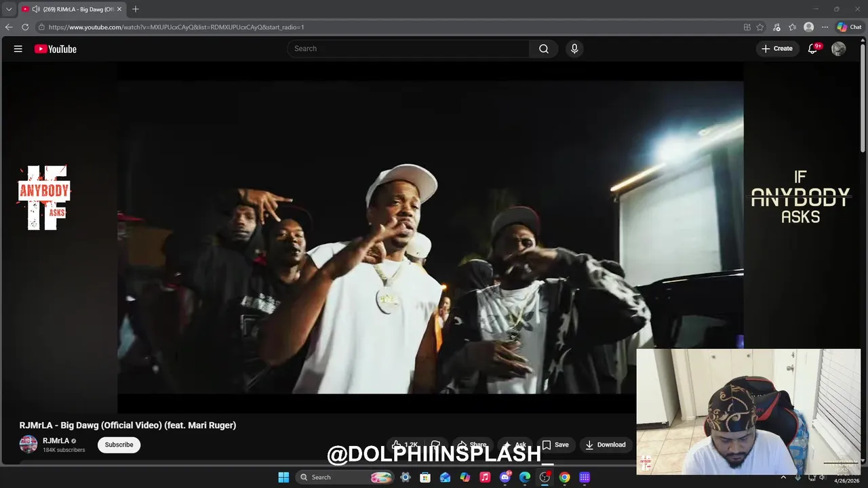Click the video player area

[430, 237]
